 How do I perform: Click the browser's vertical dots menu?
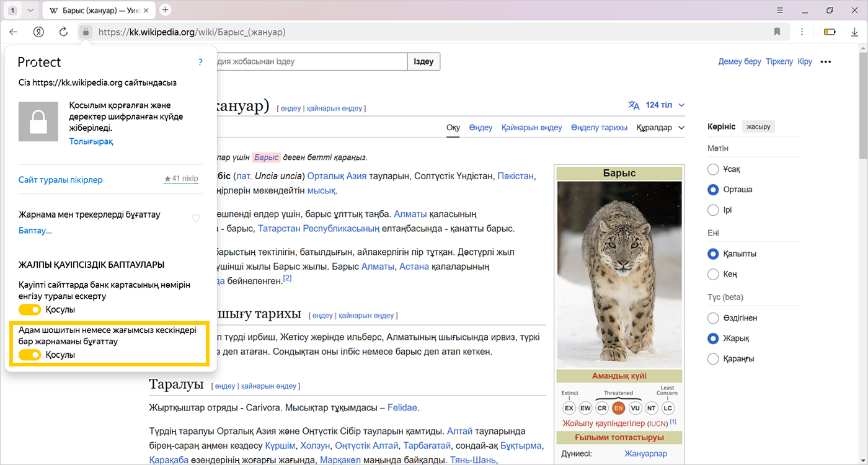tap(802, 32)
